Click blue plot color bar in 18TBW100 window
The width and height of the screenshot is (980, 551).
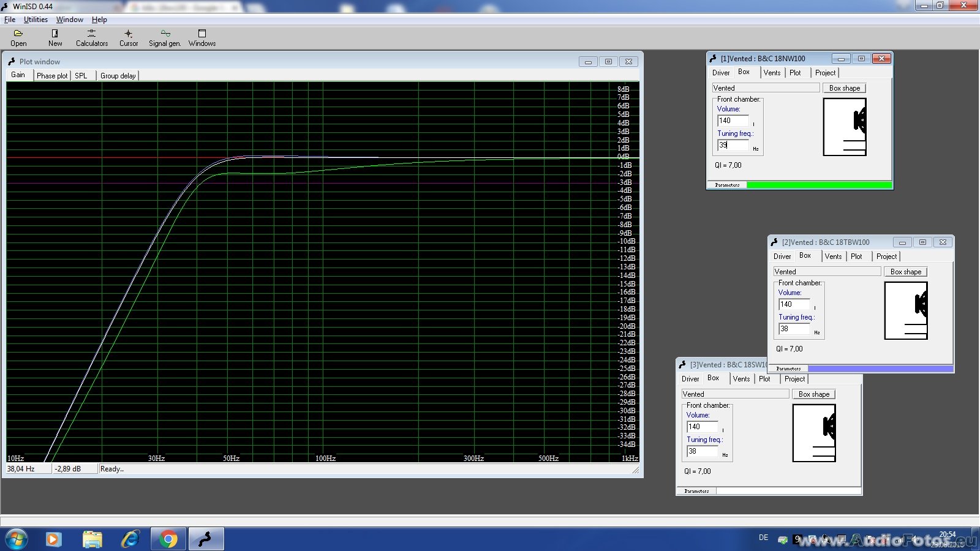pos(880,369)
